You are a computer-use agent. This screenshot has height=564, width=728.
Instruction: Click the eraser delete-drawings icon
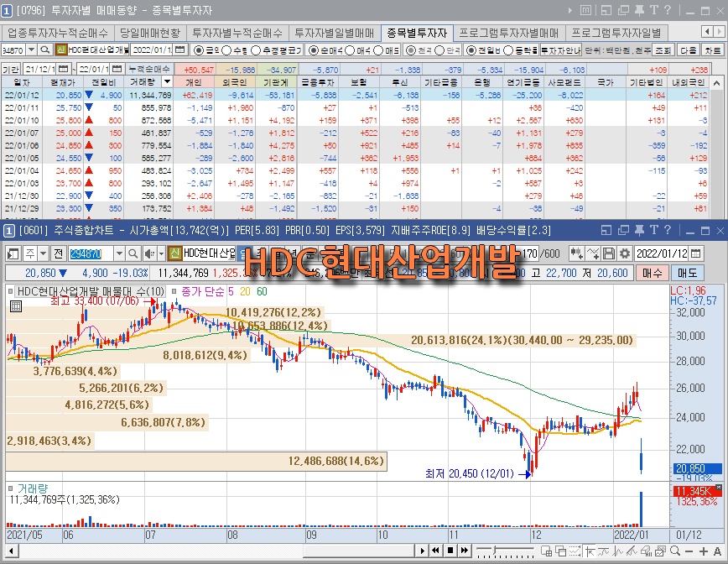[x=647, y=551]
